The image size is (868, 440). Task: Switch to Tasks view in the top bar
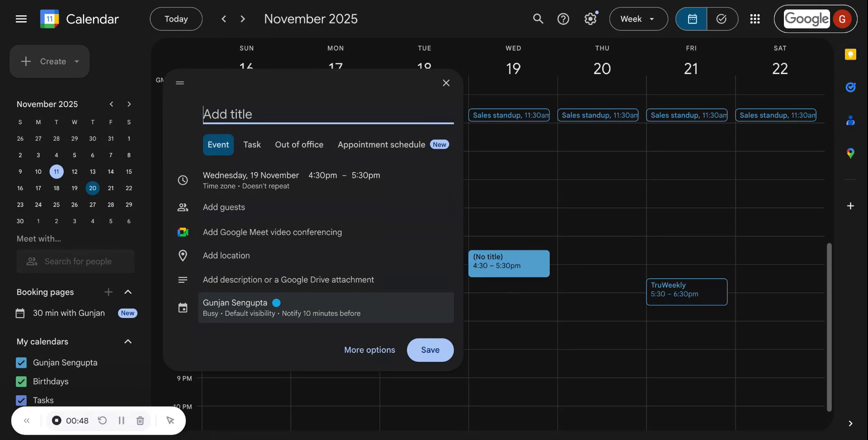click(x=722, y=19)
